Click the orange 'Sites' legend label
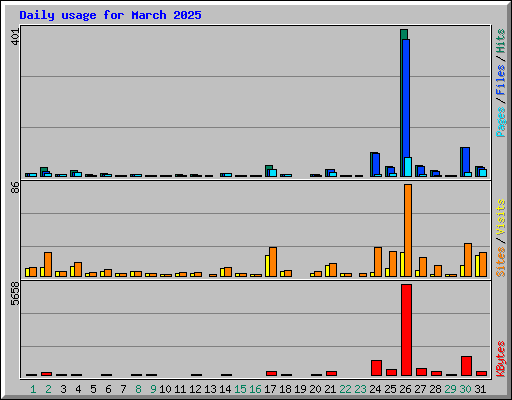This screenshot has width=512, height=400. [x=501, y=262]
